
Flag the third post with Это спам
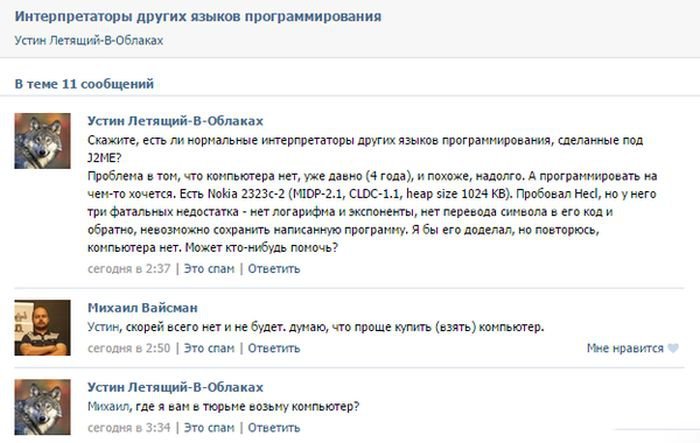click(x=210, y=428)
